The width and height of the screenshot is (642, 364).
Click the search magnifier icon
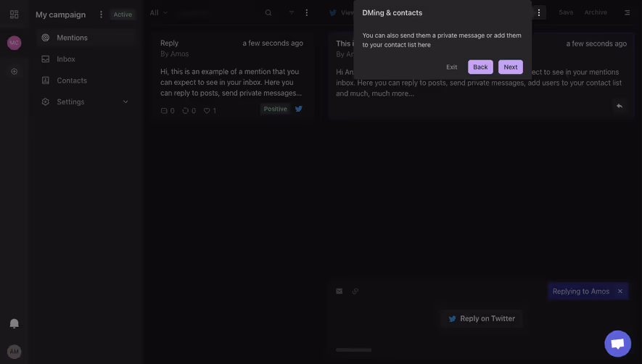[x=268, y=13]
